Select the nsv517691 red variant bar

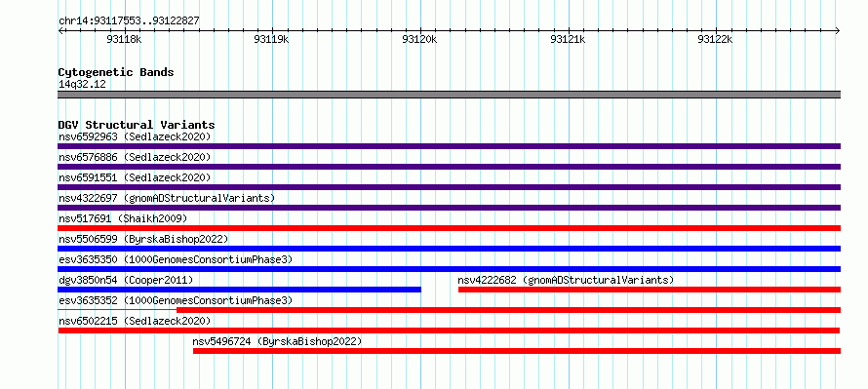click(x=449, y=228)
